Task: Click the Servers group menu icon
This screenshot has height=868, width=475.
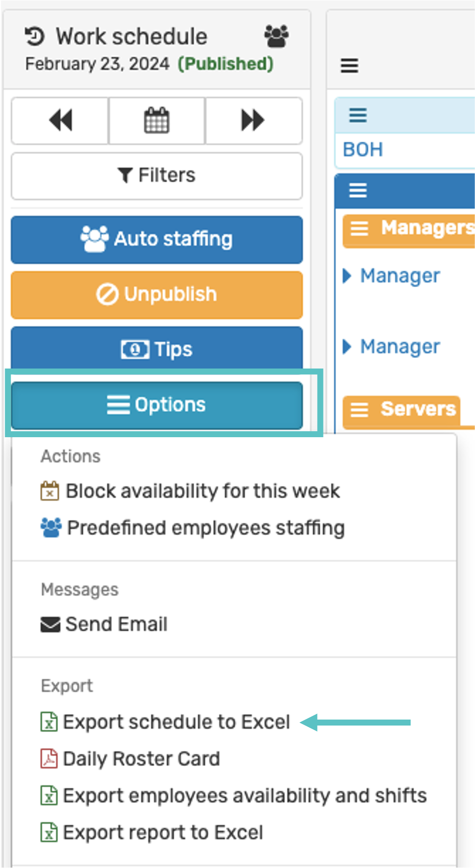Action: 359,409
